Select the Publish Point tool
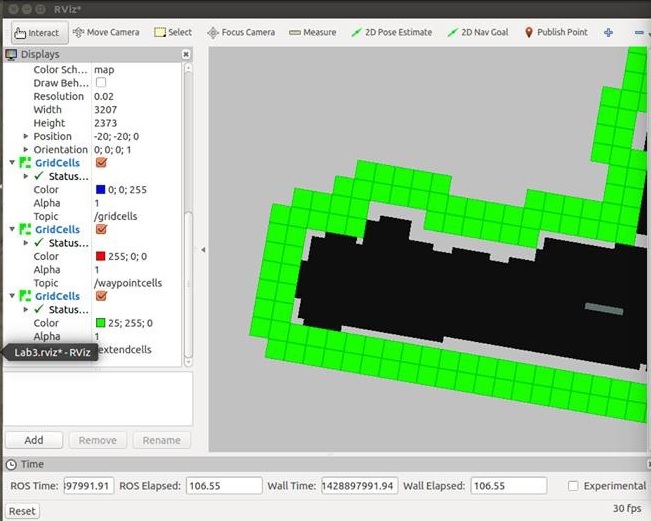The image size is (651, 521). [556, 32]
